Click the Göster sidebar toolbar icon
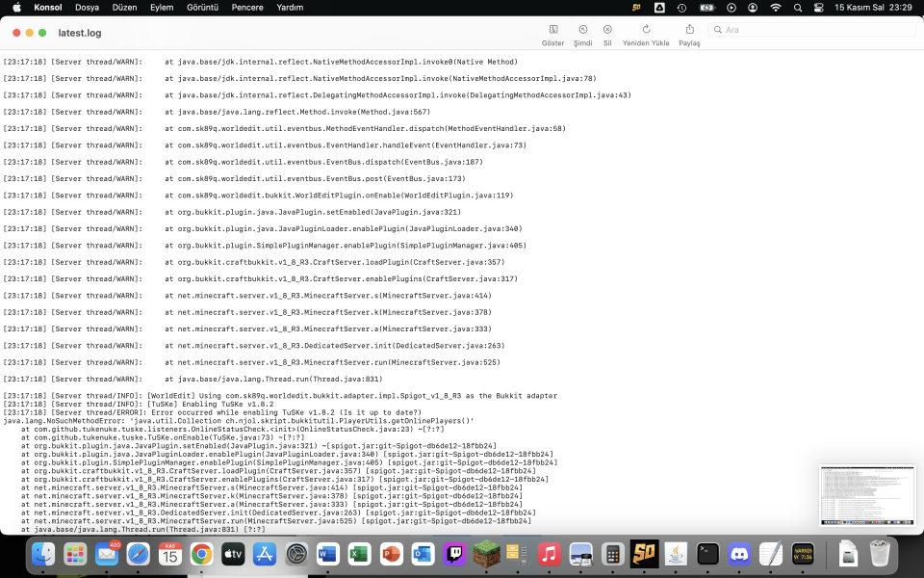The height and width of the screenshot is (578, 924). [x=552, y=30]
